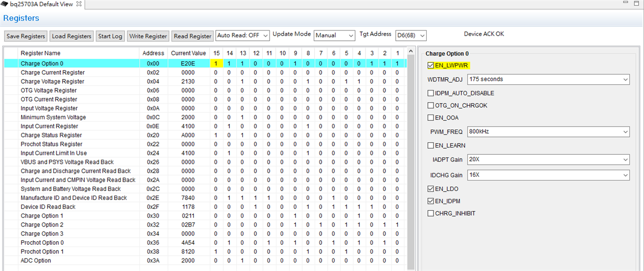Select the Charge Voltage Register row
The image size is (644, 271).
tap(205, 82)
